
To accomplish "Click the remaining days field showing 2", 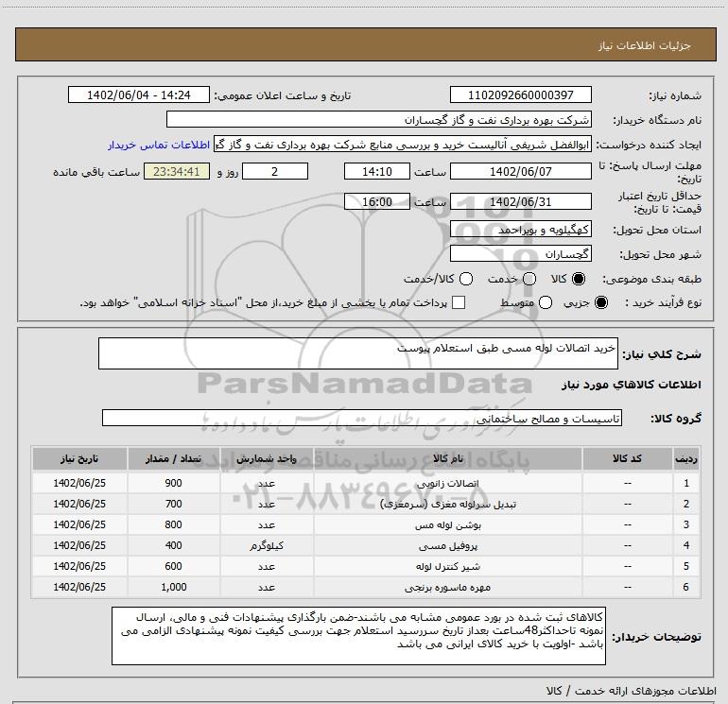I will click(x=275, y=172).
